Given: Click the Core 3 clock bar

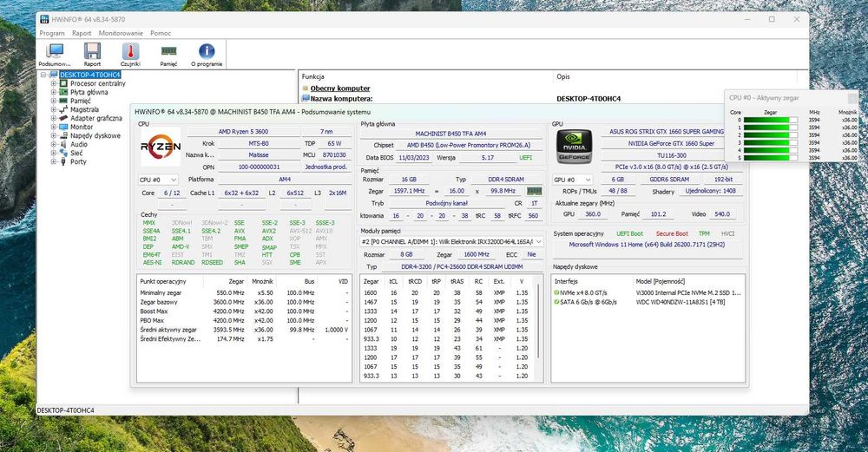Looking at the screenshot, I should pos(771,143).
